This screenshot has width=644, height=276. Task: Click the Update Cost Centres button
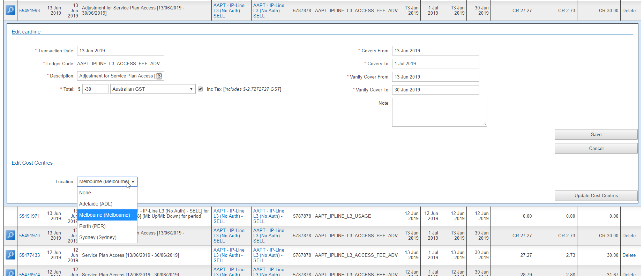(x=596, y=196)
